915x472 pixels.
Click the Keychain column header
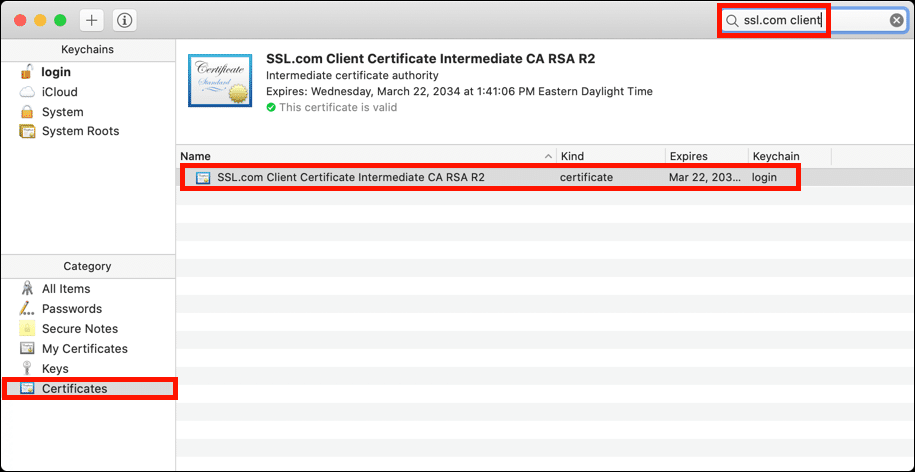(788, 156)
